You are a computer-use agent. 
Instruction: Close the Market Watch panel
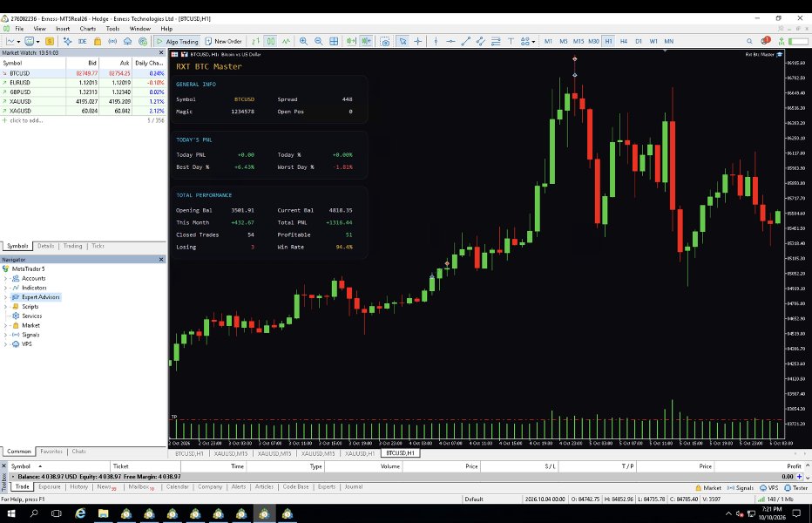coord(161,52)
